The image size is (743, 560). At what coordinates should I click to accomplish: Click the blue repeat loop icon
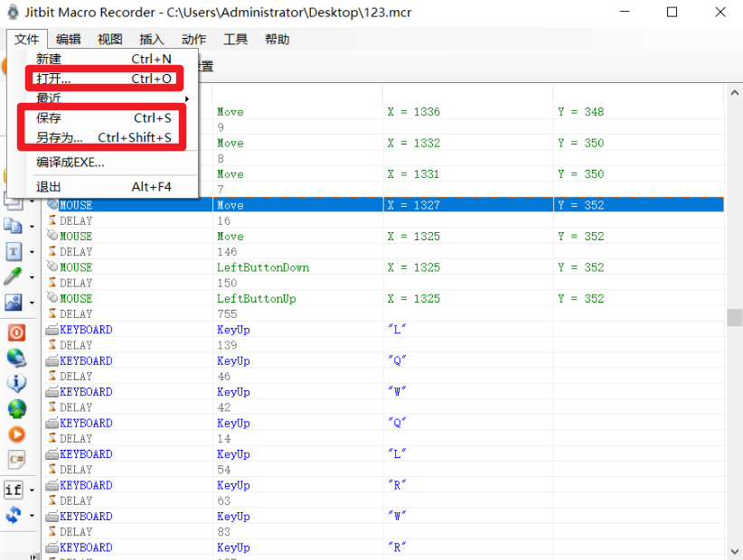tap(14, 515)
